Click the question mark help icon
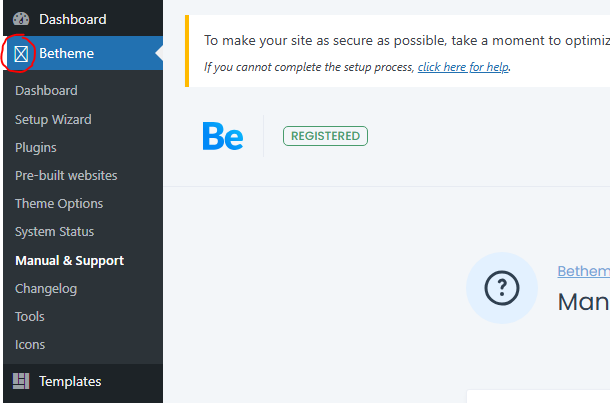Viewport: 610px width, 403px height. pos(502,288)
